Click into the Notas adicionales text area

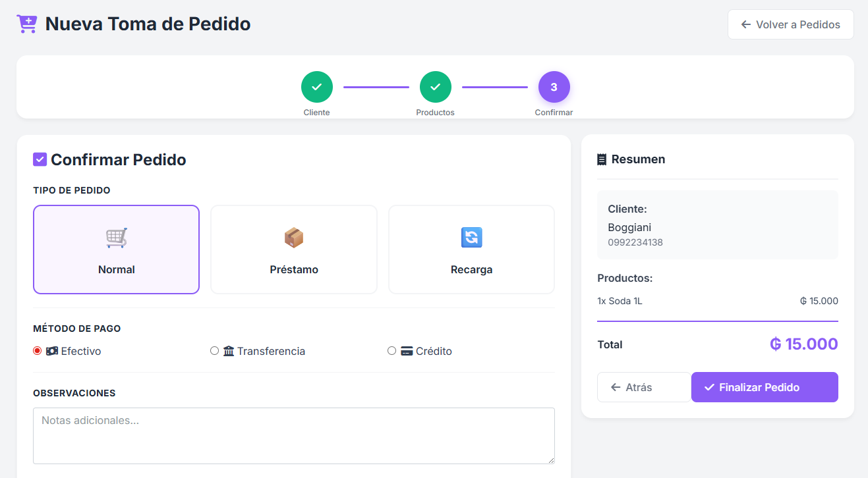[x=294, y=436]
